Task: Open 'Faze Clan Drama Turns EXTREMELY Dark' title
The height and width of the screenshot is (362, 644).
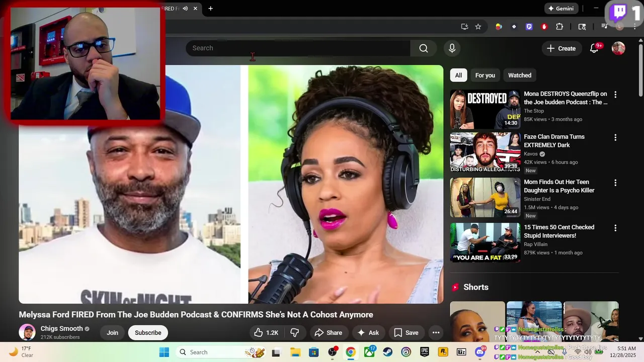Action: [554, 141]
